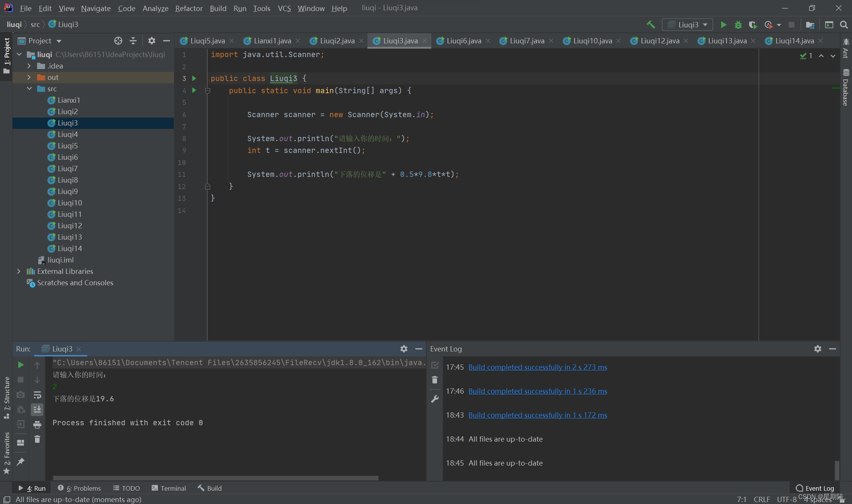This screenshot has width=852, height=504.
Task: Toggle mark all as read in Event Log
Action: pos(435,365)
